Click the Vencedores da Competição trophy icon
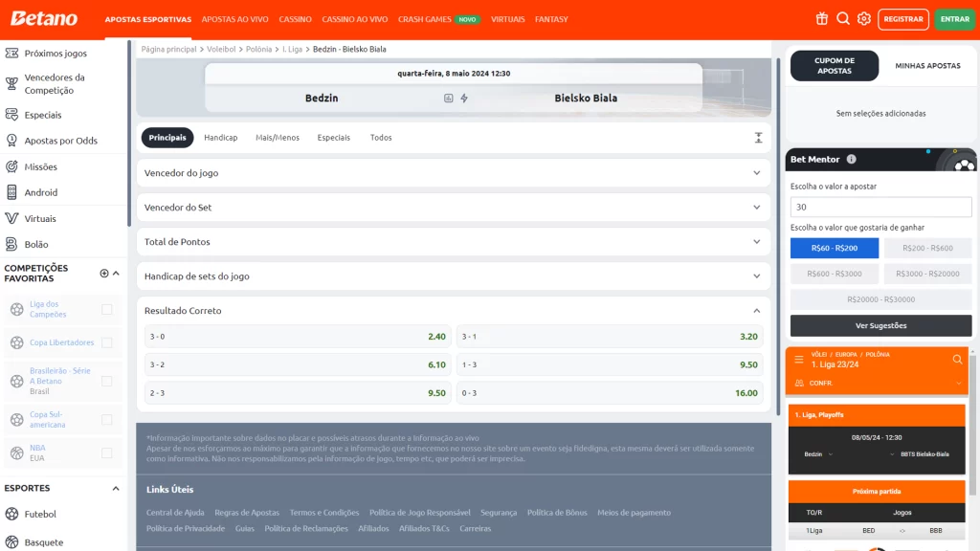The image size is (980, 551). click(11, 84)
